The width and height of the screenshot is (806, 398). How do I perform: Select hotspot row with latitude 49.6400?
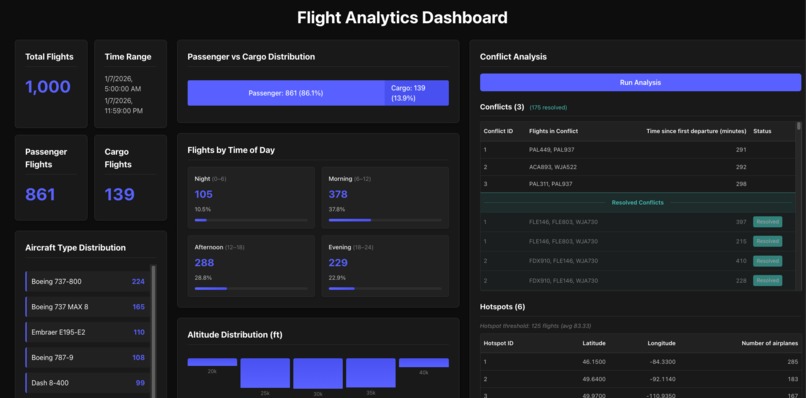coord(640,379)
